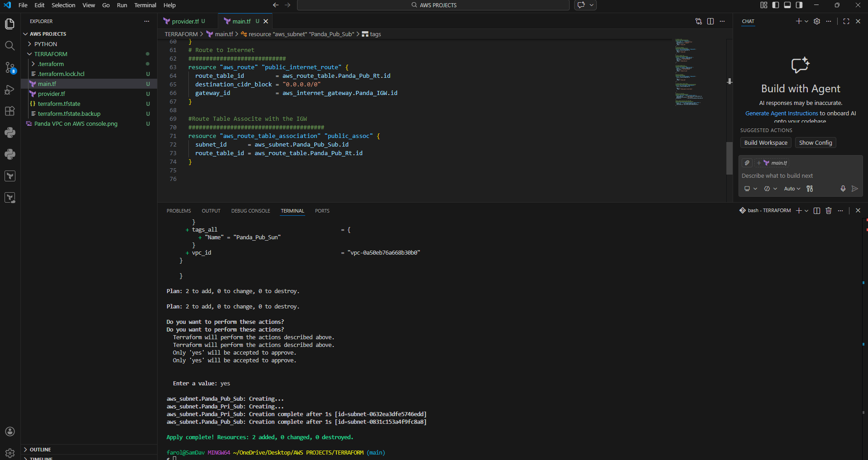Open the Search view in activity bar
This screenshot has height=460, width=868.
(10, 46)
